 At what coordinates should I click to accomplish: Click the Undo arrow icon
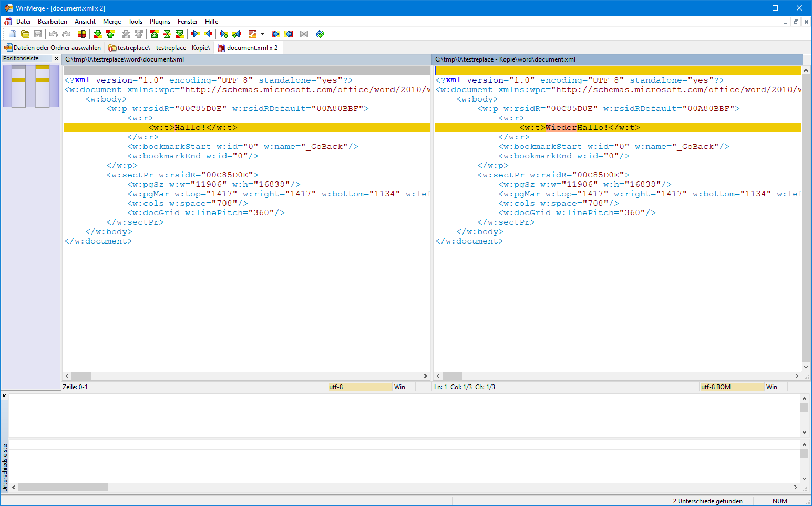54,34
